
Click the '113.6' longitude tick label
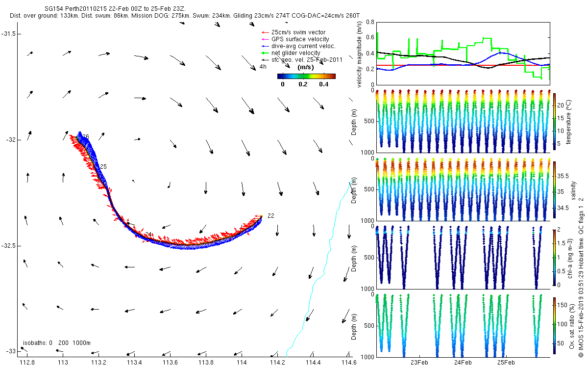coord(170,363)
